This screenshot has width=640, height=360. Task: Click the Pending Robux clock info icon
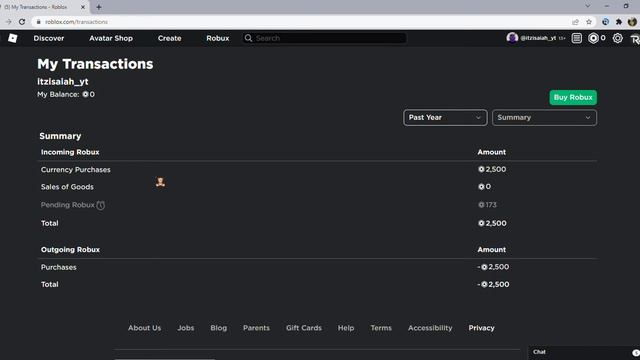pos(100,205)
